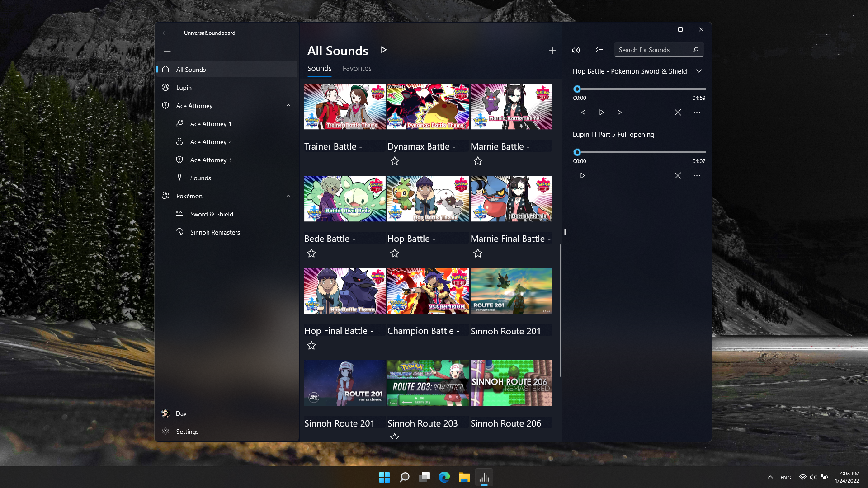Collapse the Pokémon category
Viewport: 868px width, 488px height.
click(288, 196)
